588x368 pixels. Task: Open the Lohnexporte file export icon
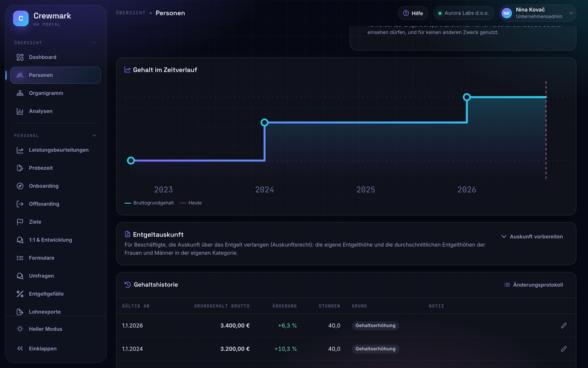click(x=20, y=312)
